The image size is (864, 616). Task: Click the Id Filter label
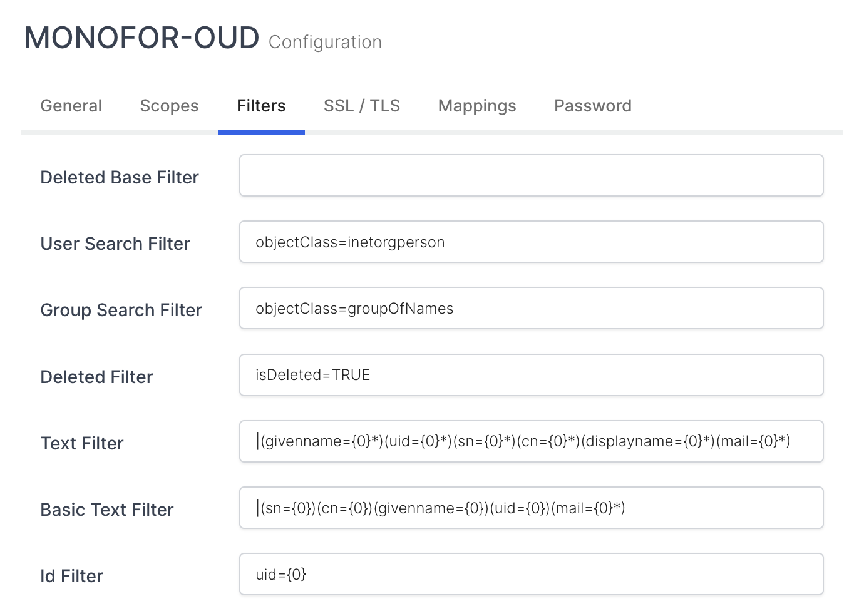pos(71,576)
